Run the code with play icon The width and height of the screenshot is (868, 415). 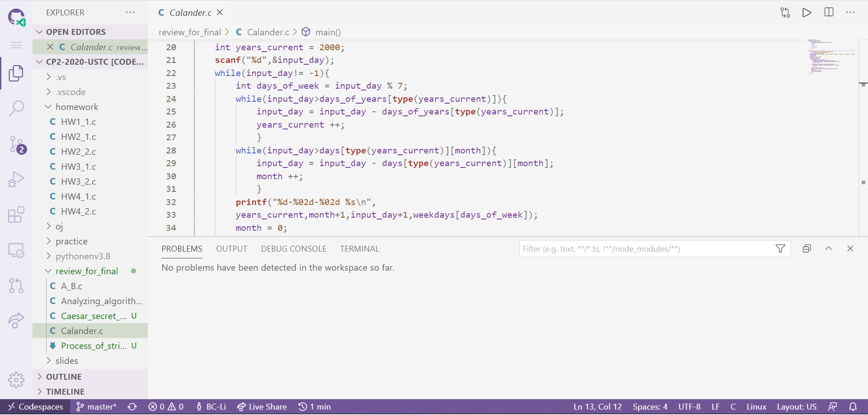pyautogui.click(x=807, y=13)
